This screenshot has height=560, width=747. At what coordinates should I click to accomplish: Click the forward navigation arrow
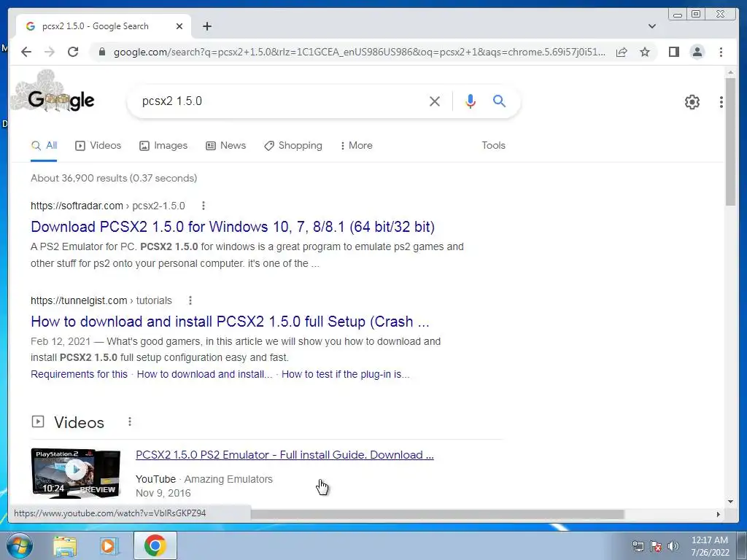pyautogui.click(x=50, y=52)
